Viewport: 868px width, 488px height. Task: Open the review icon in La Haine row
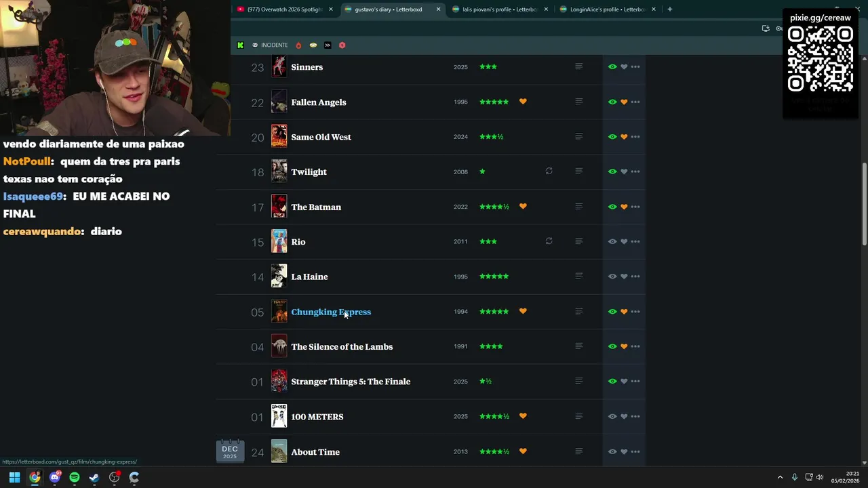pos(578,277)
